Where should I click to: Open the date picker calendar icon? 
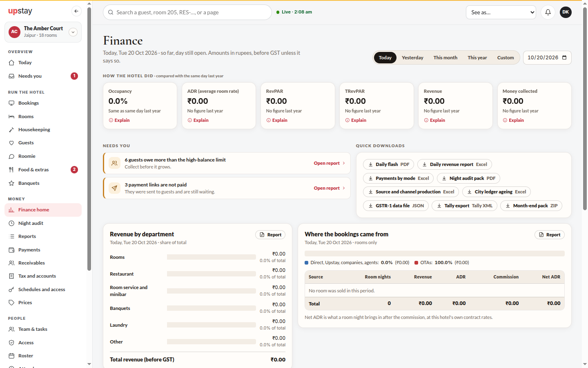click(x=564, y=58)
